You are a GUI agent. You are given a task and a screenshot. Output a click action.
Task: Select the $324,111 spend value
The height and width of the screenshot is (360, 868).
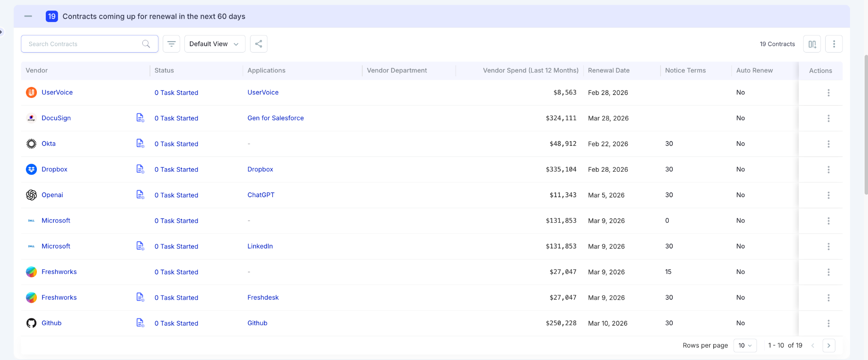pos(561,118)
